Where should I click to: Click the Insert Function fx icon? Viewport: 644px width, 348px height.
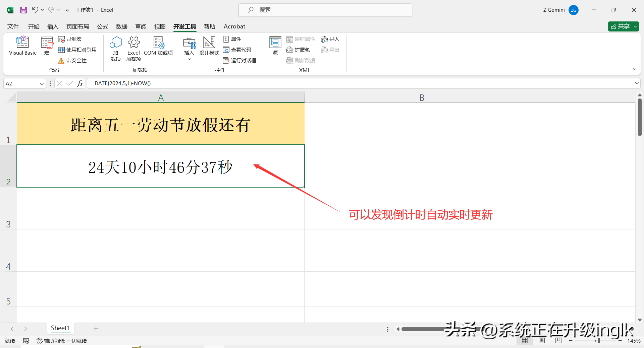[x=80, y=83]
